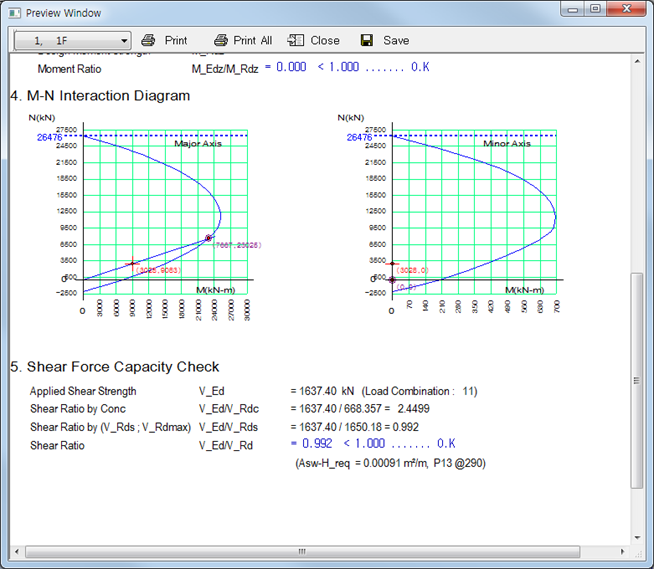Screen dimensions: 654x569
Task: Maximize the Preview Window
Action: click(x=595, y=9)
